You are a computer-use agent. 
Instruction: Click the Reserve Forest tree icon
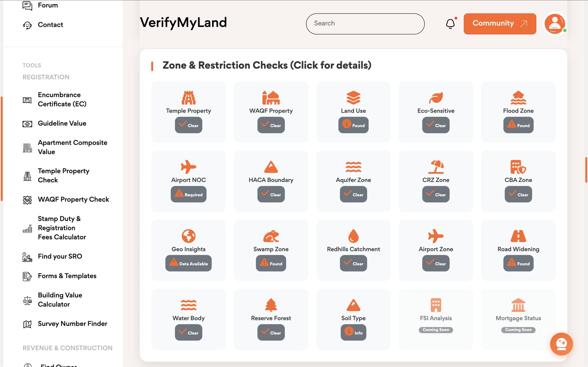[271, 305]
